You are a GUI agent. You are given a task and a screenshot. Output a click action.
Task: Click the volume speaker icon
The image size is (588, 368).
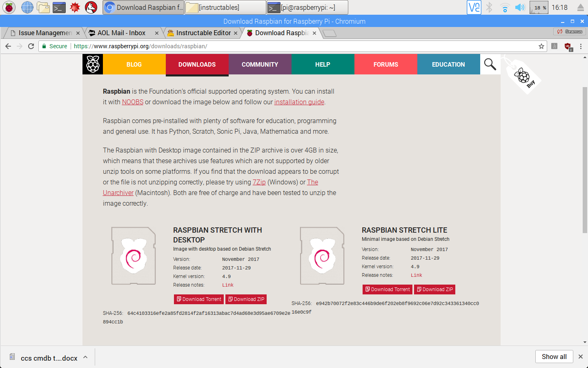(519, 7)
